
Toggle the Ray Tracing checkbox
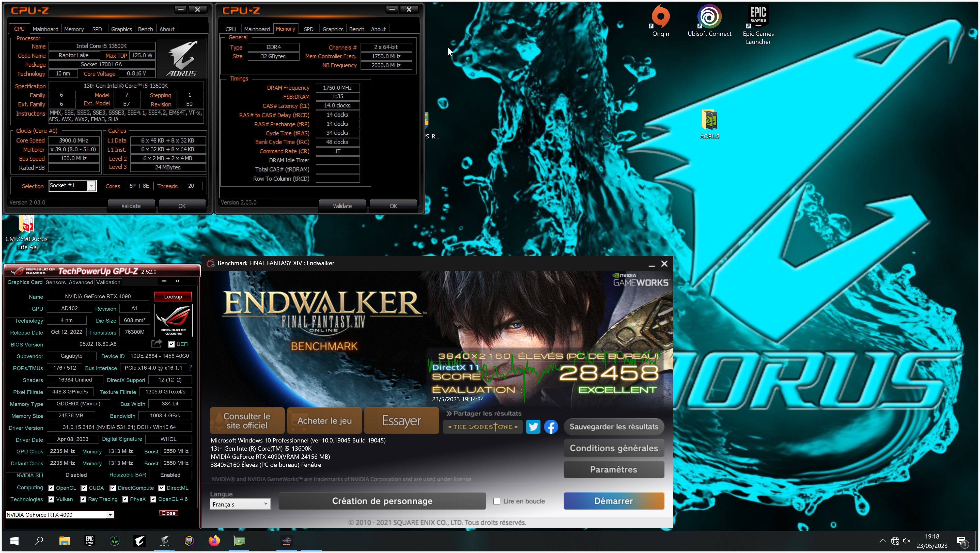83,499
